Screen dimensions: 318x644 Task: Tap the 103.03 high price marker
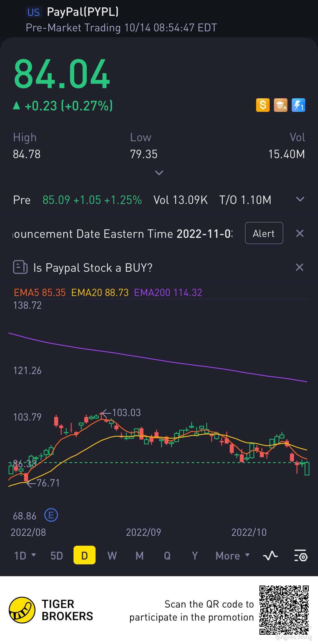click(x=122, y=413)
